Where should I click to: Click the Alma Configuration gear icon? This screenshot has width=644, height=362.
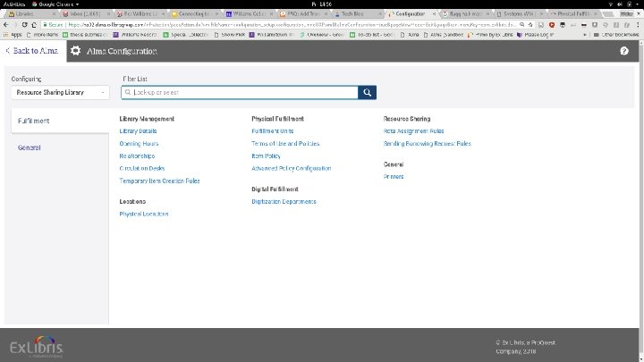click(75, 51)
